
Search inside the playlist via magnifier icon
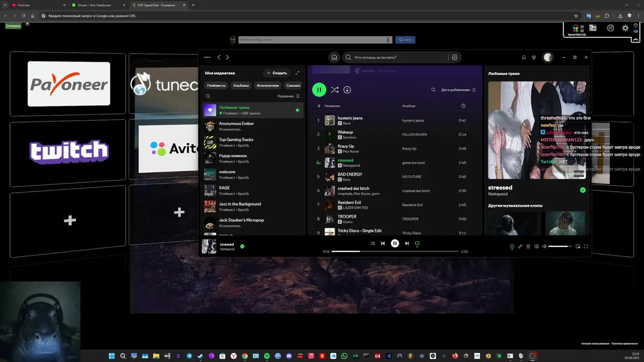(x=433, y=90)
